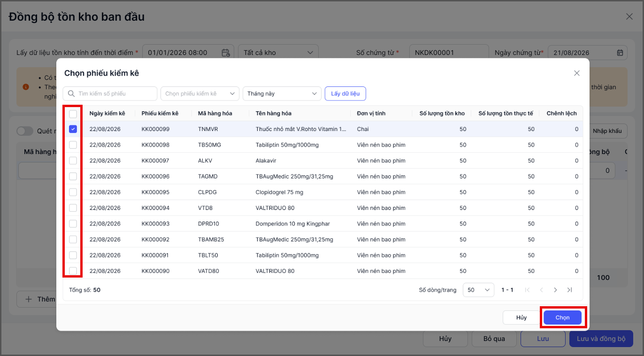
Task: Click Hủy button in the background footer
Action: pyautogui.click(x=445, y=339)
